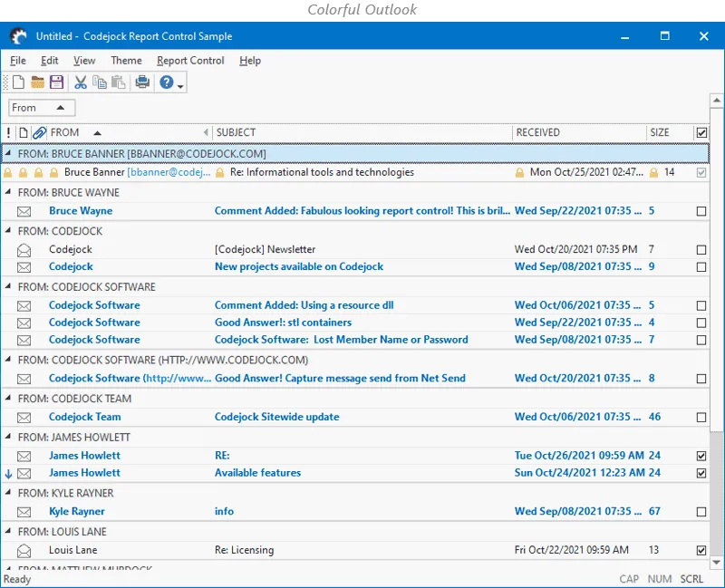Screen dimensions: 725x588
Task: Toggle the header select-all checkbox
Action: pyautogui.click(x=701, y=133)
